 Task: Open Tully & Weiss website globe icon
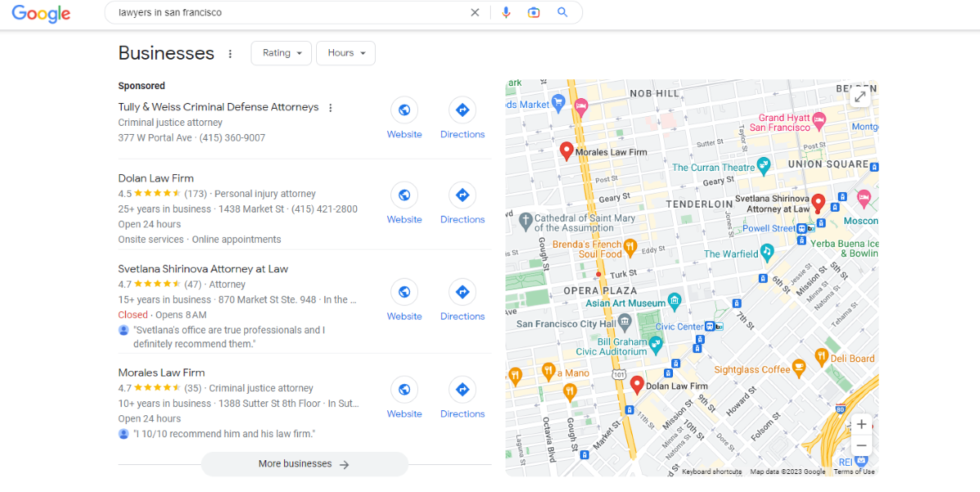click(x=404, y=110)
